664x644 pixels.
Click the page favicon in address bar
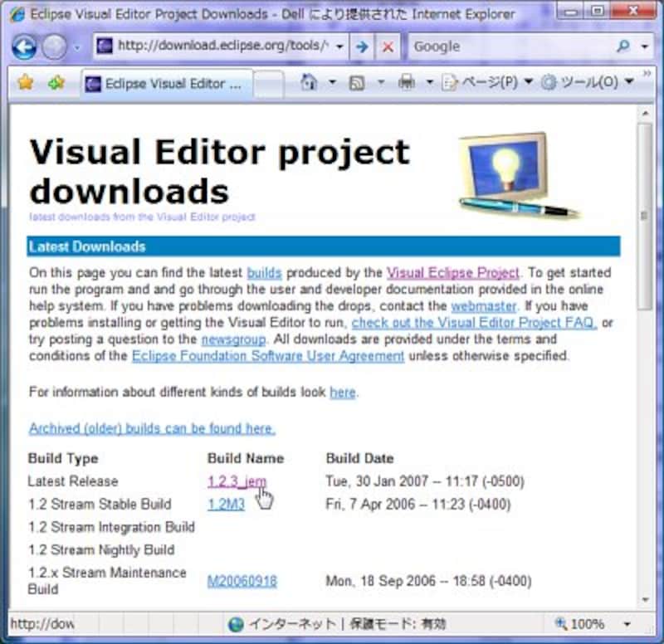105,46
